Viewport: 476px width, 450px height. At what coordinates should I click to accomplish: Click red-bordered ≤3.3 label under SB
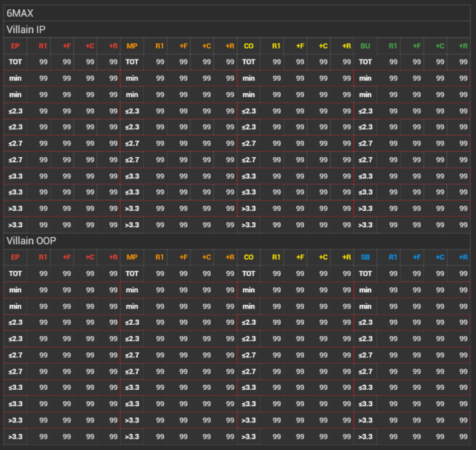coord(365,388)
